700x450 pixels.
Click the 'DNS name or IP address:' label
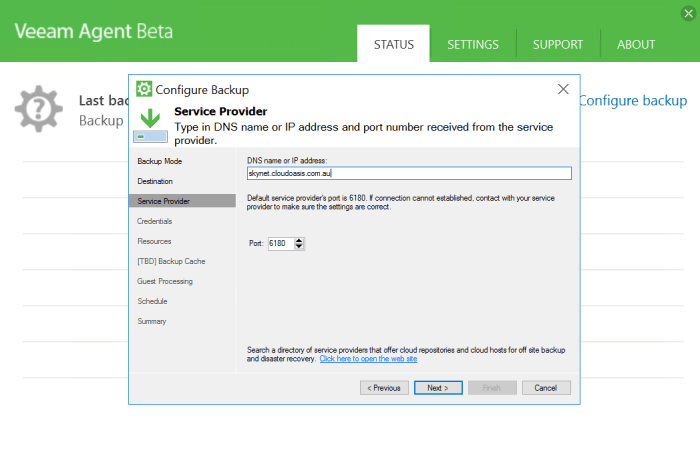(x=287, y=160)
